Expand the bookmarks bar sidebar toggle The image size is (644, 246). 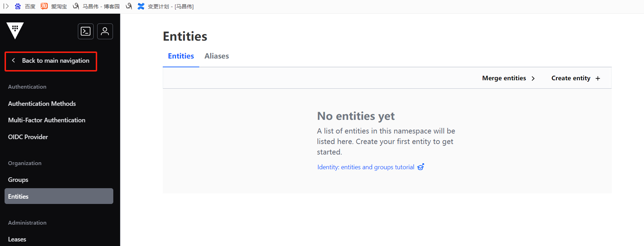click(x=6, y=6)
